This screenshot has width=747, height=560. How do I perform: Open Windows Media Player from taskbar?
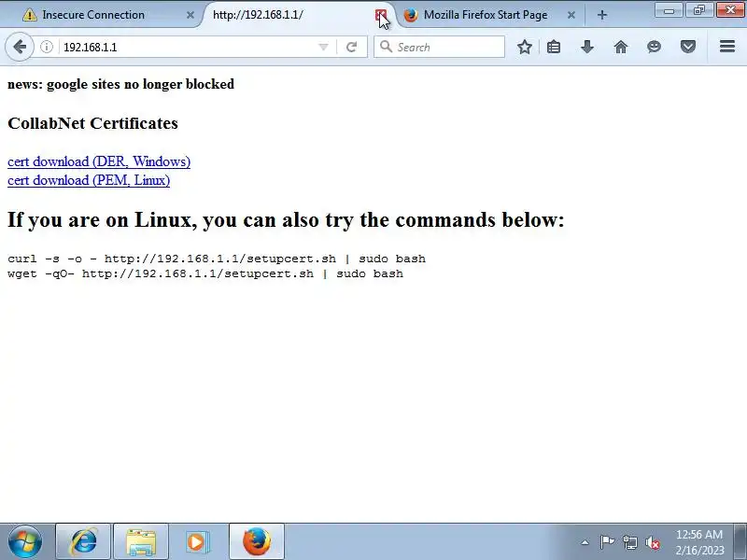tap(196, 541)
